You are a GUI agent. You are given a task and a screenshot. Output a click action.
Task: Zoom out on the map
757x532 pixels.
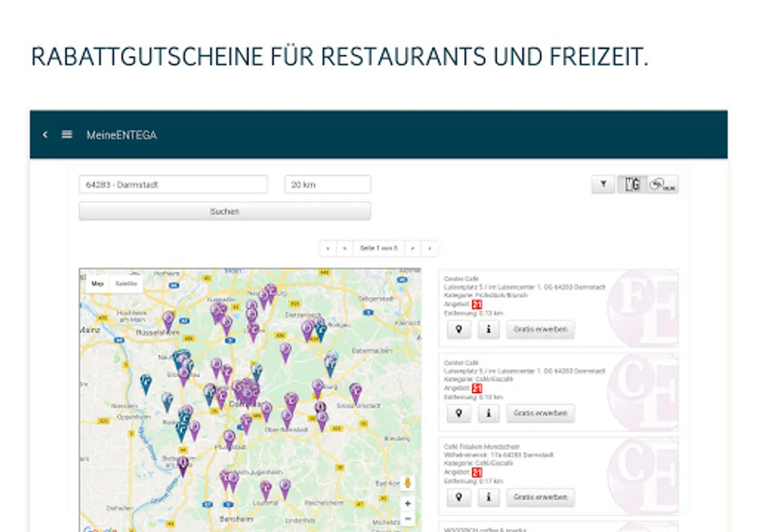[x=407, y=519]
